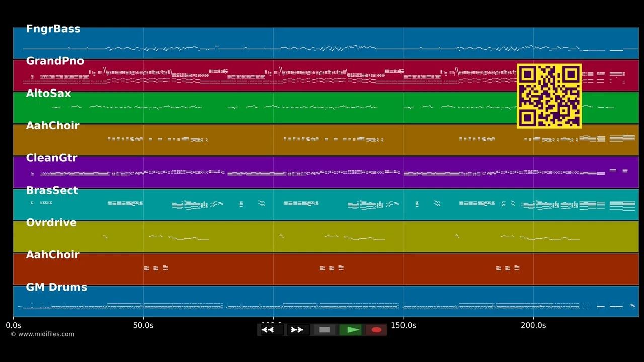Viewport: 644px width, 362px height.
Task: Click the rewind playback button
Action: click(x=271, y=330)
